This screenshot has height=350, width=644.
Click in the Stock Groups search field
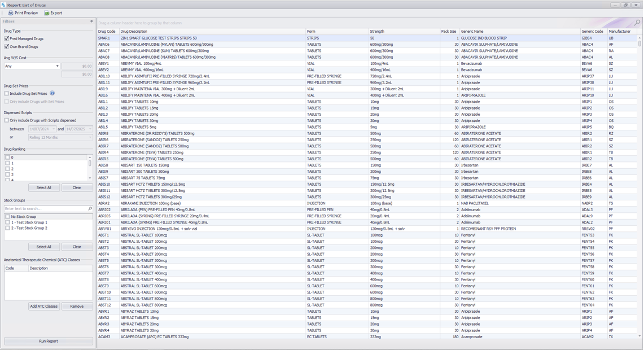(46, 209)
